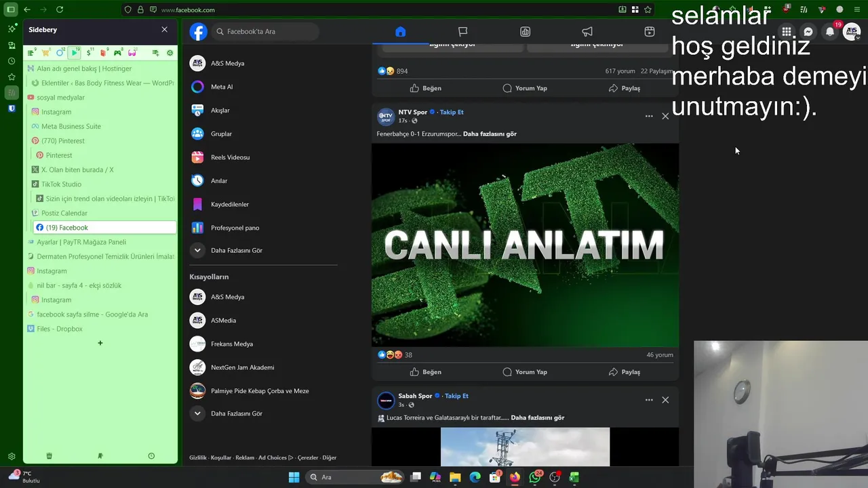Go back with browser back arrow

[27, 9]
